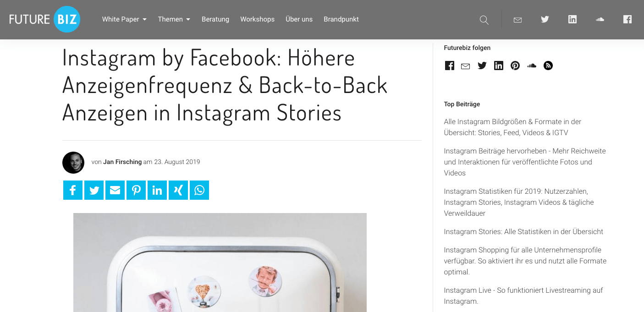Share article via Facebook share button
The height and width of the screenshot is (312, 644).
[x=73, y=190]
